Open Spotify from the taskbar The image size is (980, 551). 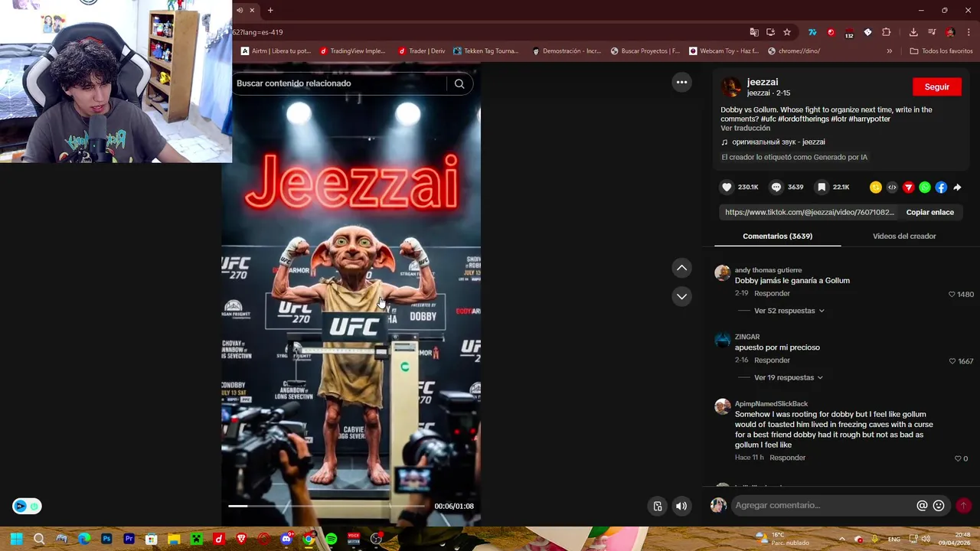coord(331,539)
